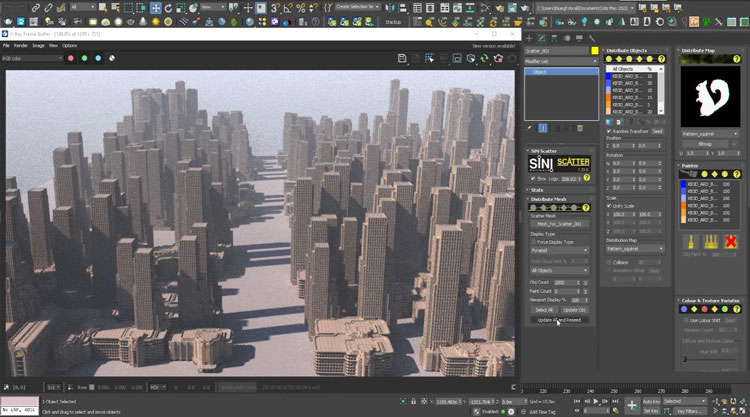Click the pin stack icon under modifier list
Image resolution: width=750 pixels, height=417 pixels.
529,128
